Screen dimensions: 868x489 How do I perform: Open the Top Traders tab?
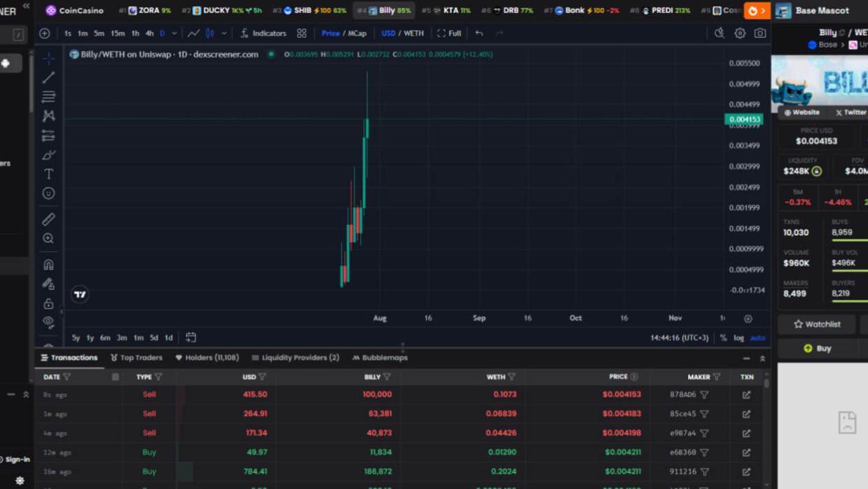136,358
